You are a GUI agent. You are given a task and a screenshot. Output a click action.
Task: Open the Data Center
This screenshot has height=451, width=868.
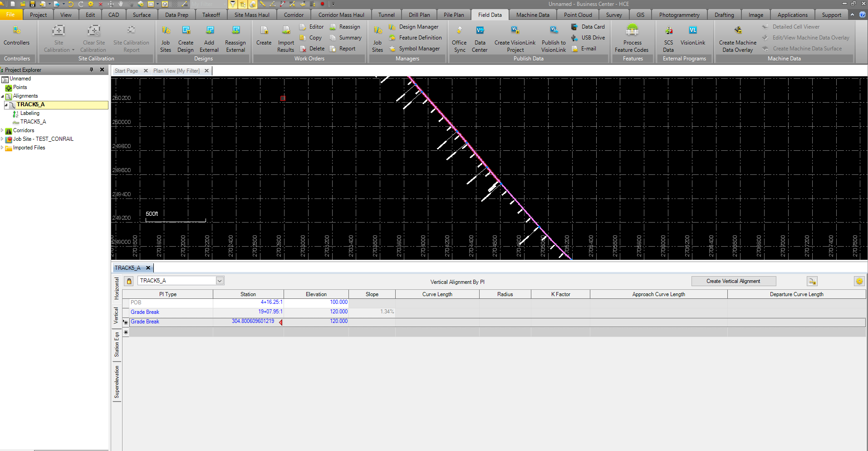(479, 38)
